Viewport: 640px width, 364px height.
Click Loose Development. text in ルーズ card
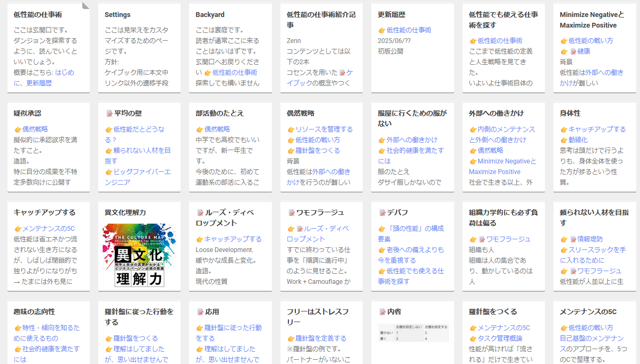225,249
